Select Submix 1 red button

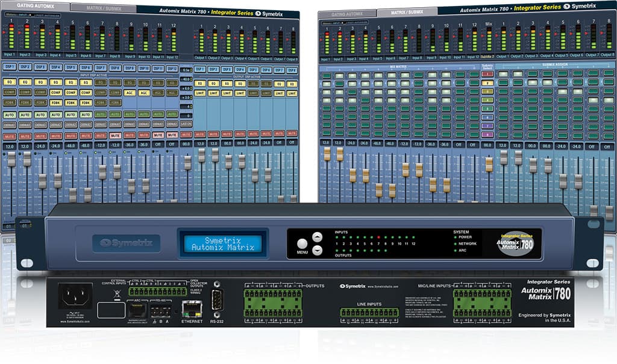click(487, 74)
